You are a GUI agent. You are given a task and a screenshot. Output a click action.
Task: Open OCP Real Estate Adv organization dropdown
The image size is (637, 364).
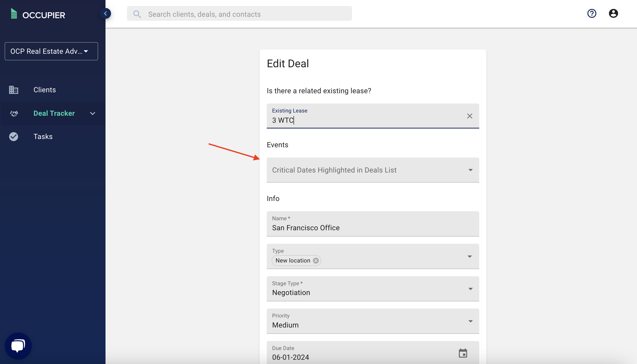click(51, 51)
